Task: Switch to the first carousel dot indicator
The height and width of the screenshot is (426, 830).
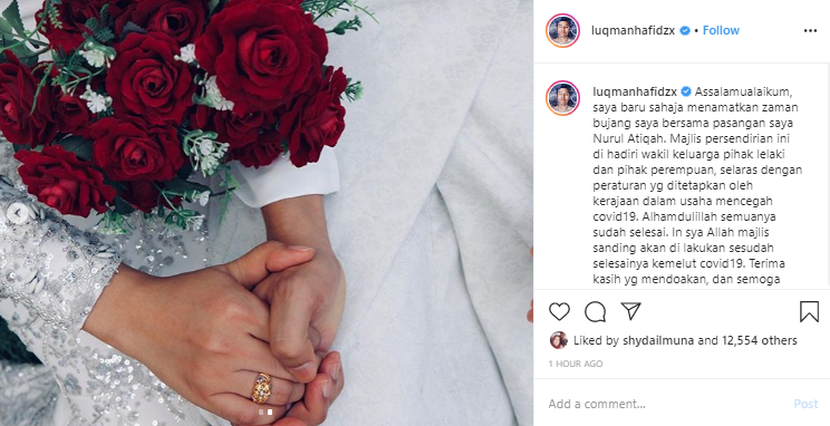Action: (x=261, y=412)
